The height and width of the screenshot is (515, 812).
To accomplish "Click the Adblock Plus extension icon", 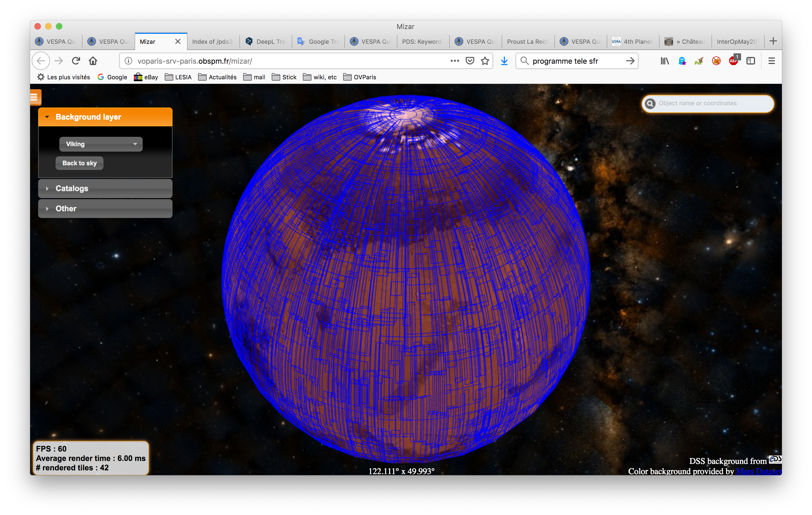I will click(x=734, y=60).
